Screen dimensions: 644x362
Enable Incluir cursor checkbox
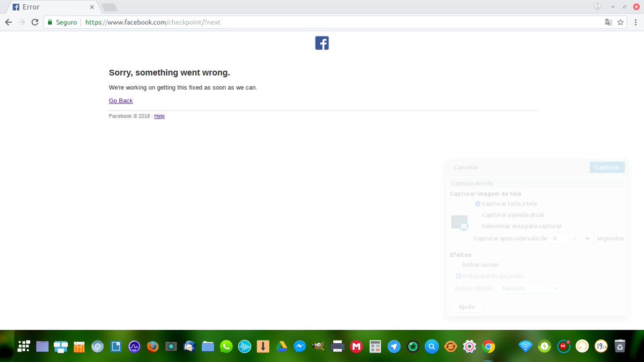pos(477,265)
